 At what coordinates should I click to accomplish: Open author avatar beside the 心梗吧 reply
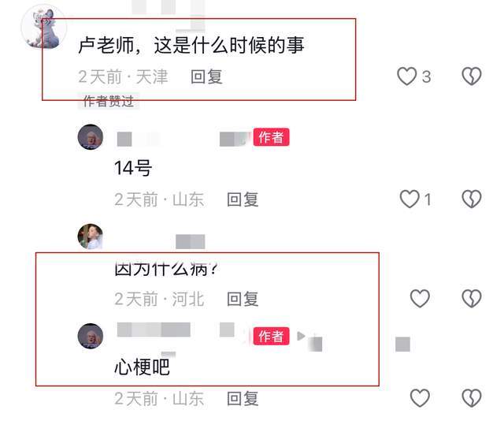[x=91, y=336]
